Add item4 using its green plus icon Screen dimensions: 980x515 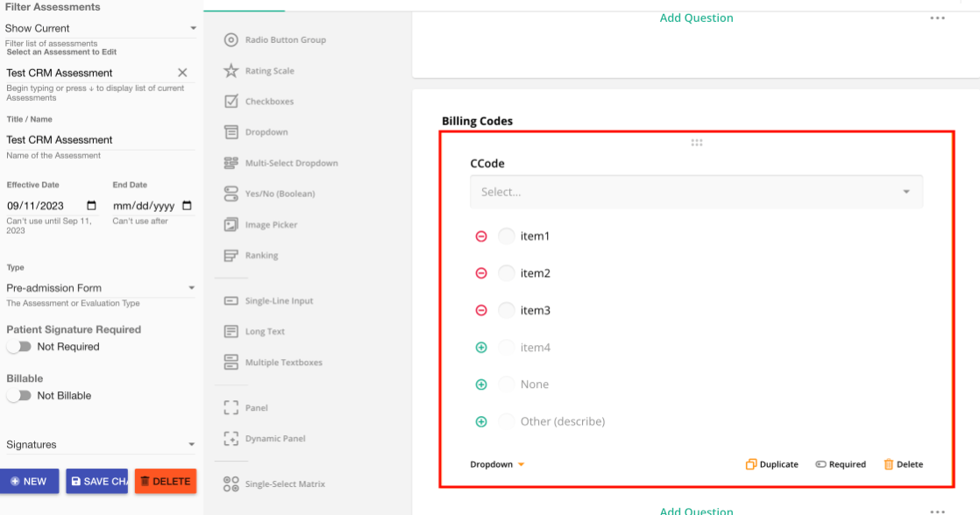pyautogui.click(x=481, y=348)
